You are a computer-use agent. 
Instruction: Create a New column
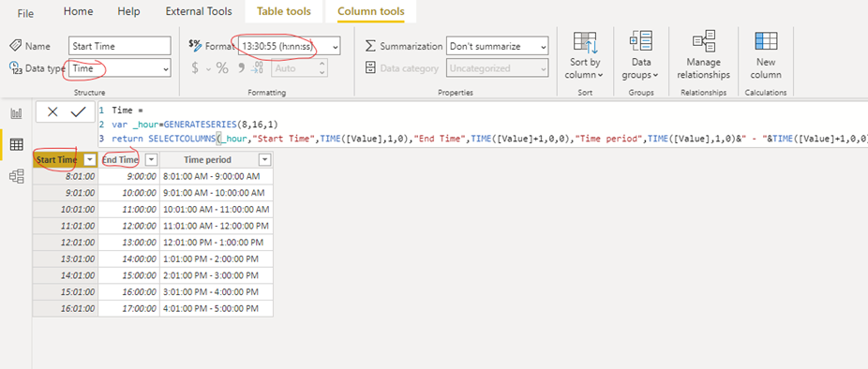tap(767, 54)
